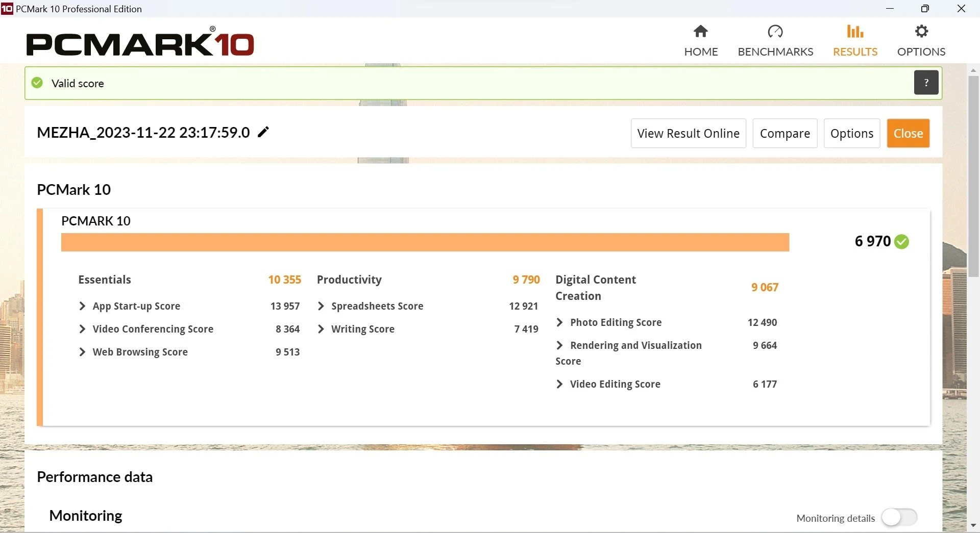Edit result name with pencil icon
The image size is (980, 533).
tap(263, 132)
